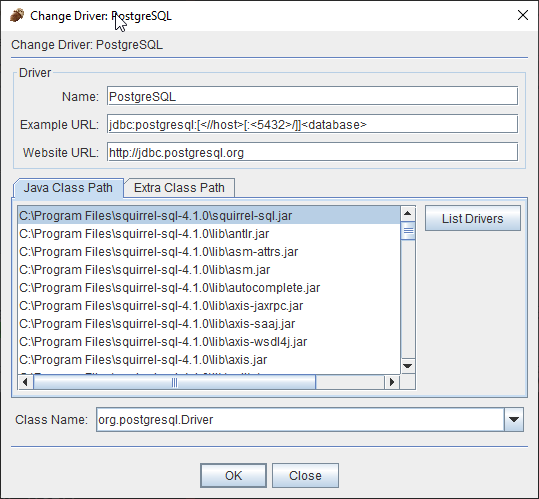Select the lib\asm-attrs.jar list entry
The image size is (539, 499).
coord(209,252)
